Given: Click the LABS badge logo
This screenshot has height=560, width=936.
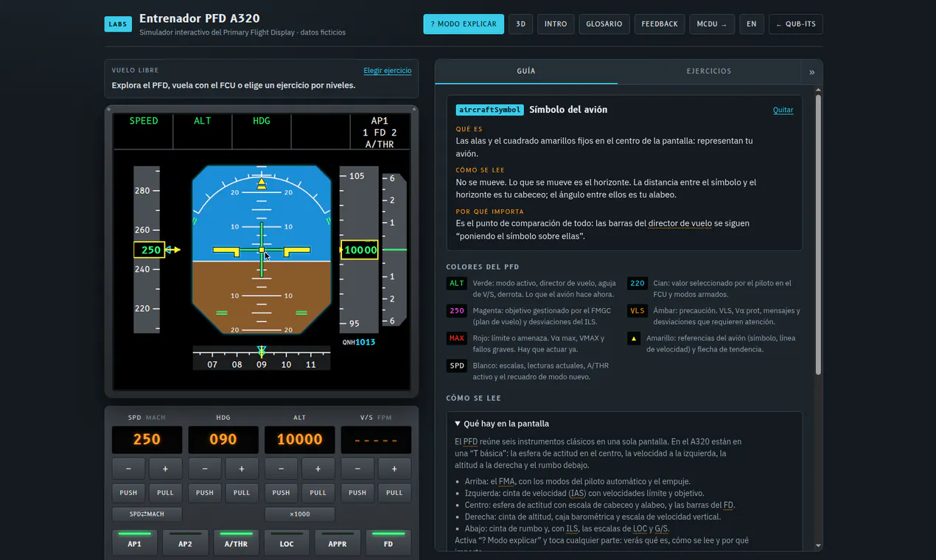Looking at the screenshot, I should click(x=118, y=24).
